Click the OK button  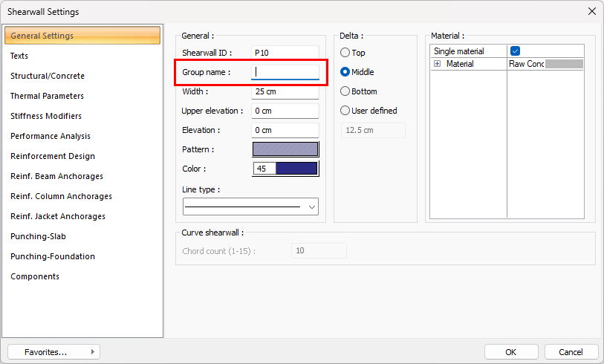point(510,351)
